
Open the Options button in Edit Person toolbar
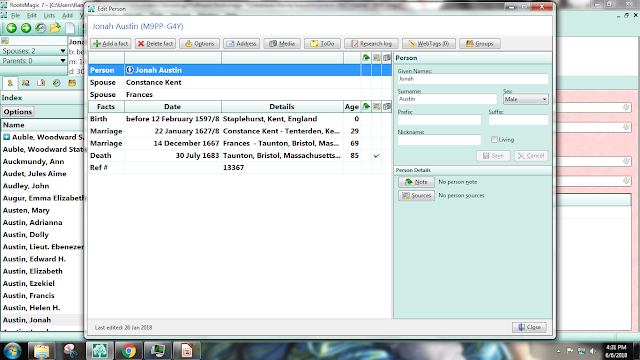pyautogui.click(x=200, y=44)
